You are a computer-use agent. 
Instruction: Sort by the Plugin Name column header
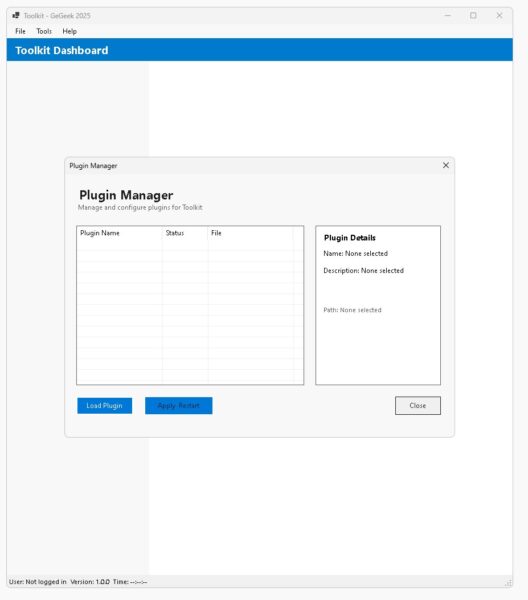click(119, 233)
